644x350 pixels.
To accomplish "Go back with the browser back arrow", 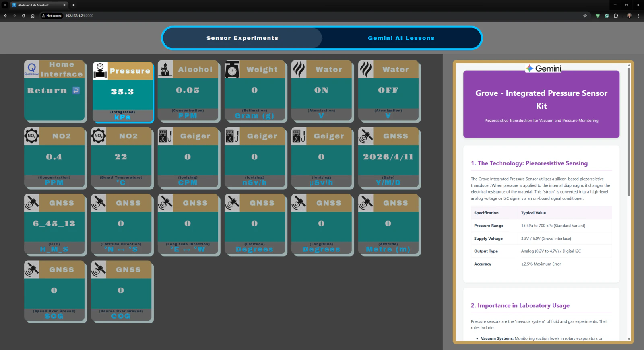I will (x=6, y=16).
